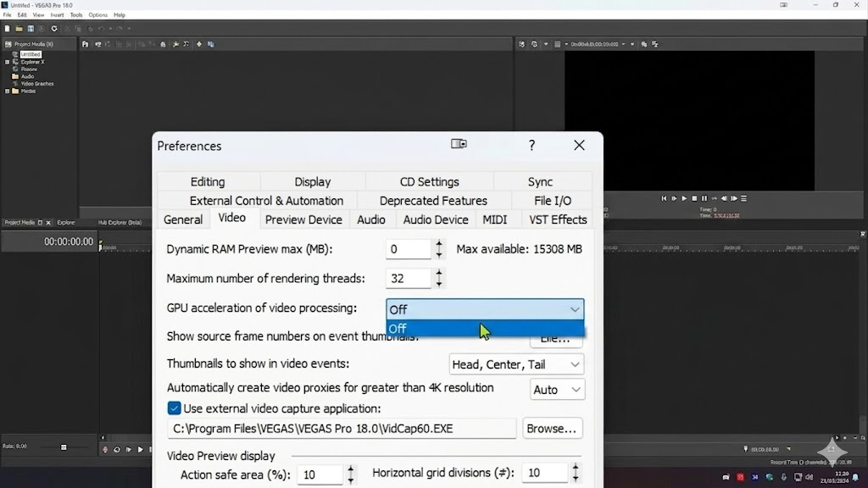Screen dimensions: 868x488
Task: Open the Sync preferences tab
Action: (x=540, y=182)
